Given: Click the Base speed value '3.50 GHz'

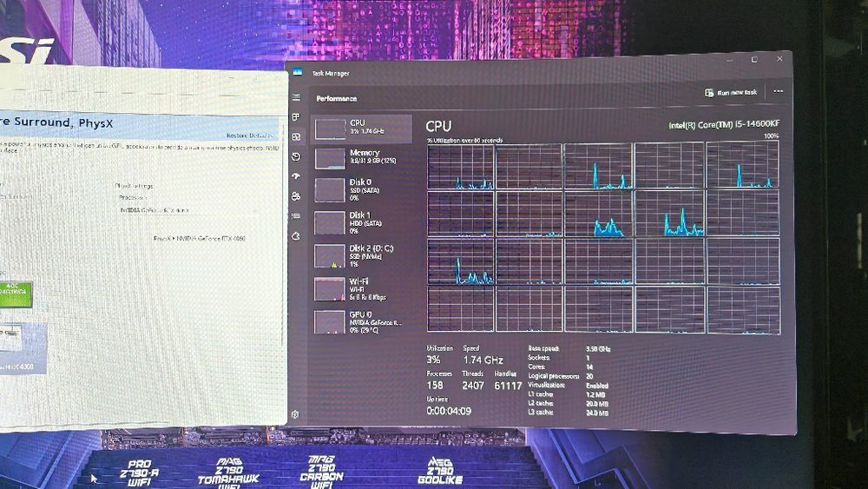Looking at the screenshot, I should click(598, 349).
